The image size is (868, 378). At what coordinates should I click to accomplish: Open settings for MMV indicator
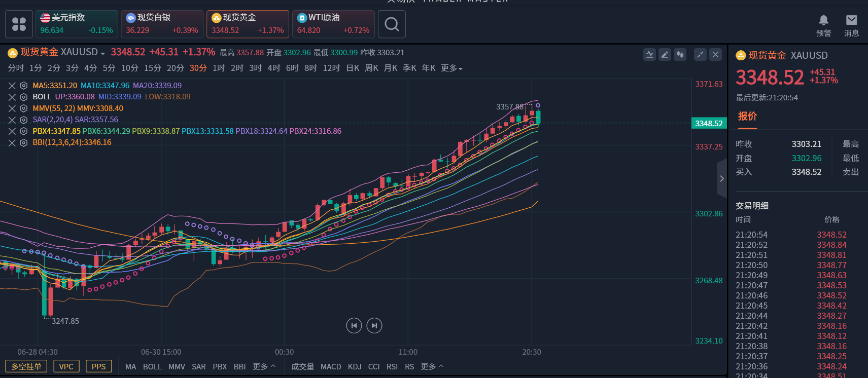(x=23, y=108)
